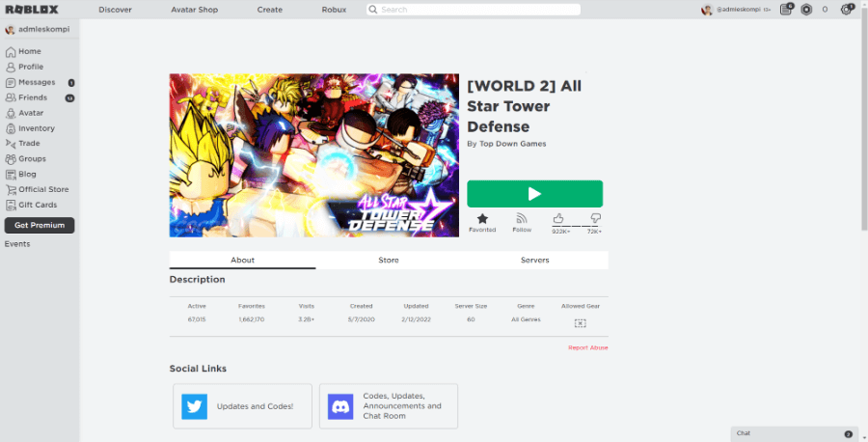Open Avatar in the sidebar
Image resolution: width=868 pixels, height=442 pixels.
24,113
